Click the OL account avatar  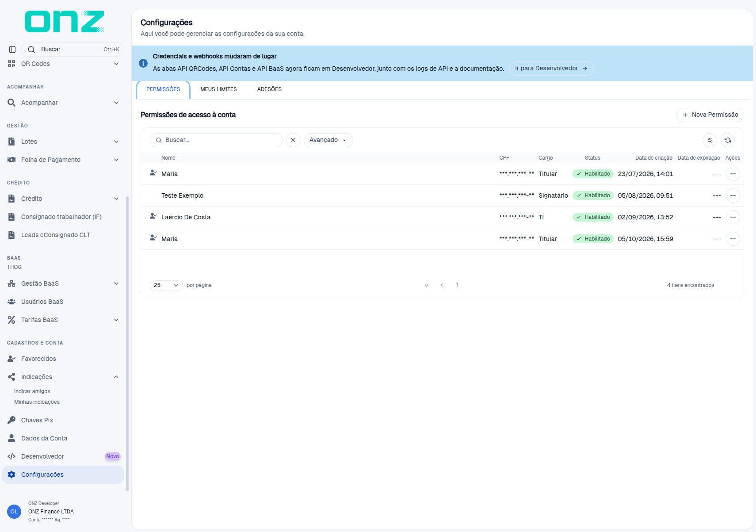pyautogui.click(x=14, y=512)
